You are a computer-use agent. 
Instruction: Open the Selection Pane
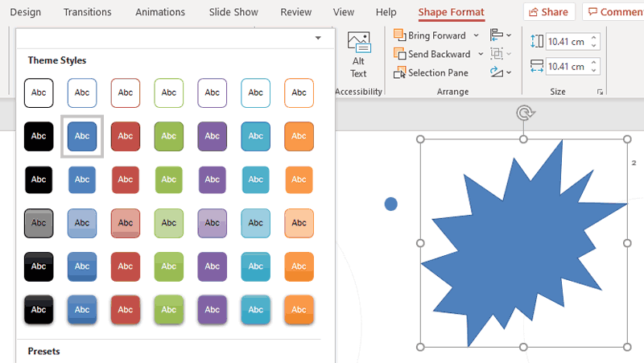[431, 72]
